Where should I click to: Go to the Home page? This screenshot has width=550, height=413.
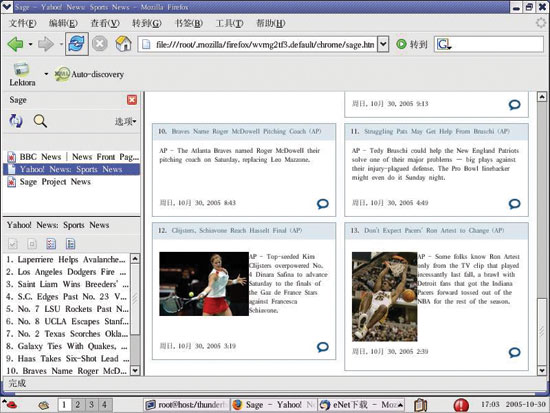pyautogui.click(x=123, y=44)
